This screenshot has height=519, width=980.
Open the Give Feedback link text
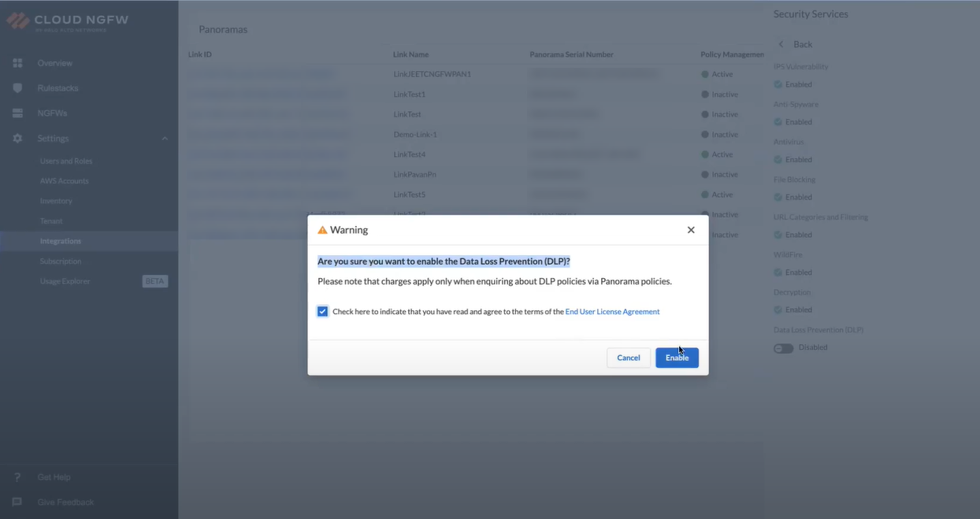65,502
